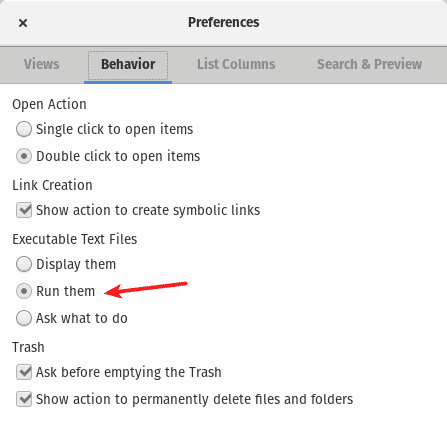Open the List Columns tab
447x423 pixels.
tap(236, 64)
